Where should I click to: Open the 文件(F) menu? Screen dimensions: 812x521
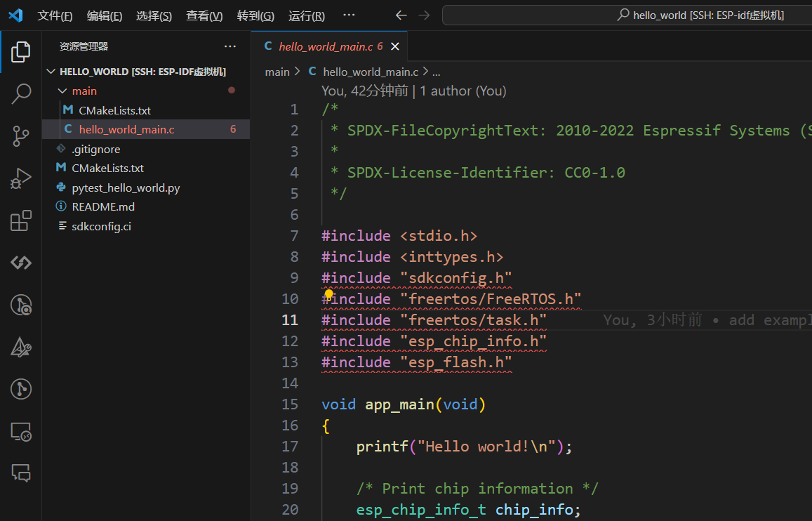point(55,15)
